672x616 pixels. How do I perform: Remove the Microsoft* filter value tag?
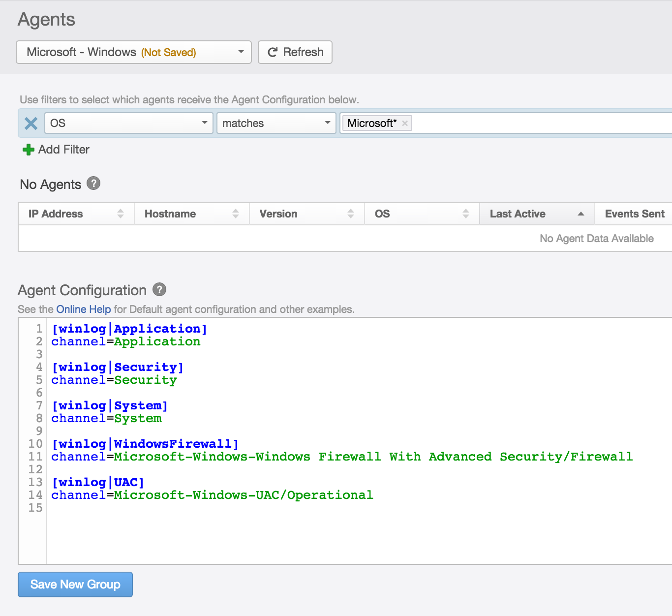[405, 123]
